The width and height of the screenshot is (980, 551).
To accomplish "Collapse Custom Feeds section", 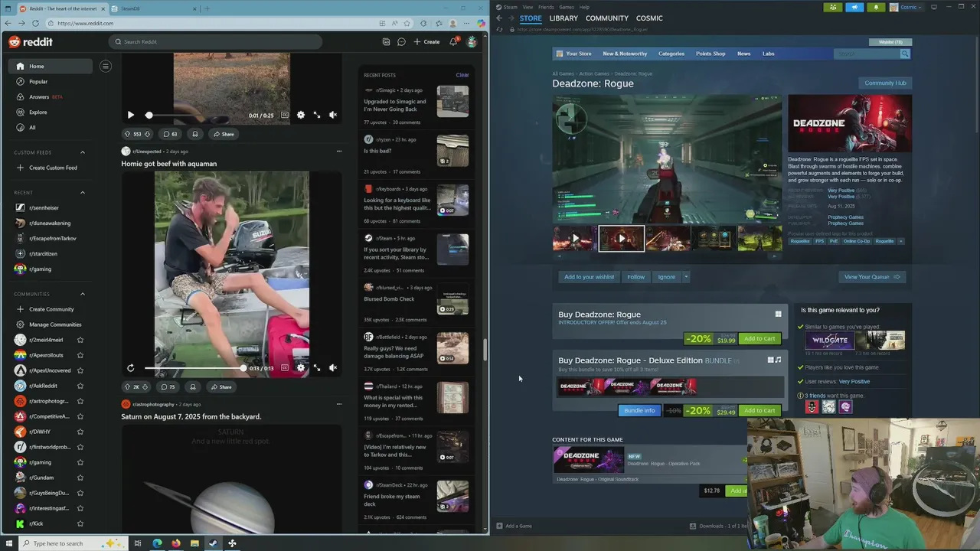I will 83,152.
